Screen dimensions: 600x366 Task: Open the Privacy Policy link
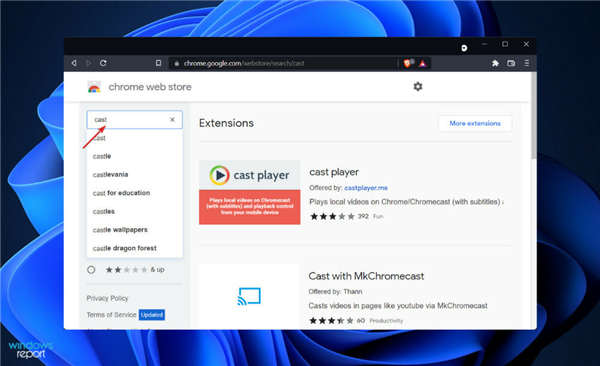(107, 298)
